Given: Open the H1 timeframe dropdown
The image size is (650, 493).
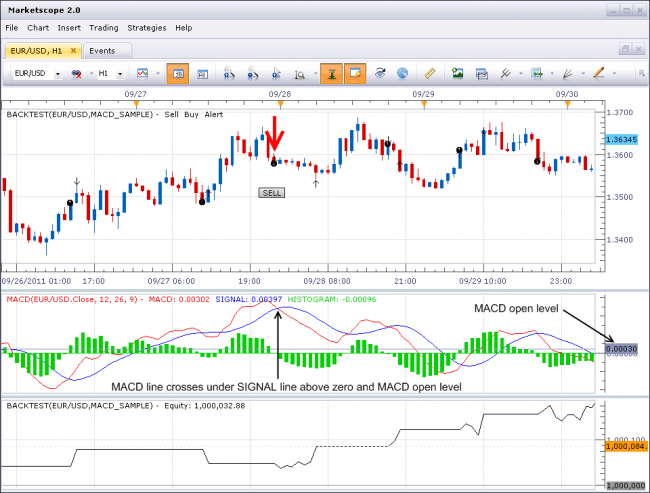Looking at the screenshot, I should 120,74.
